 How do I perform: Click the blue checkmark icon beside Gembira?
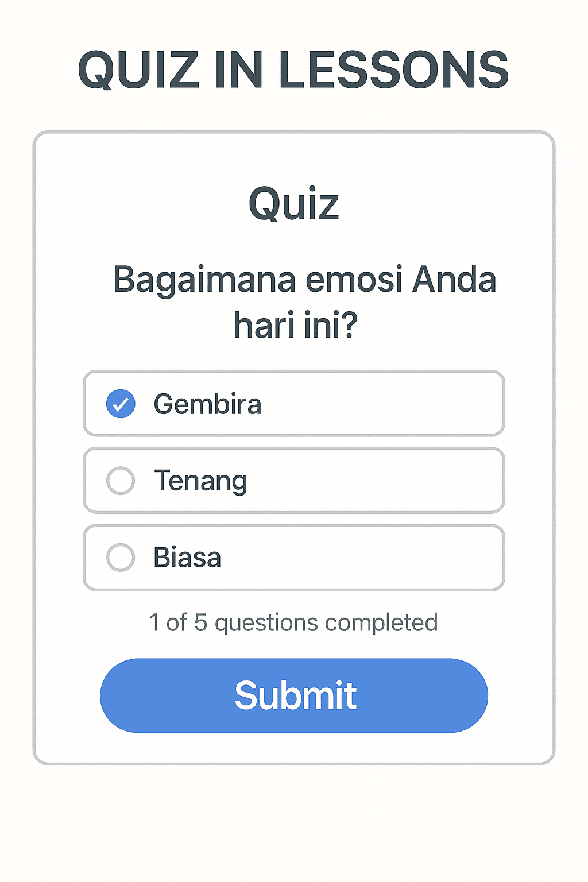[x=121, y=404]
